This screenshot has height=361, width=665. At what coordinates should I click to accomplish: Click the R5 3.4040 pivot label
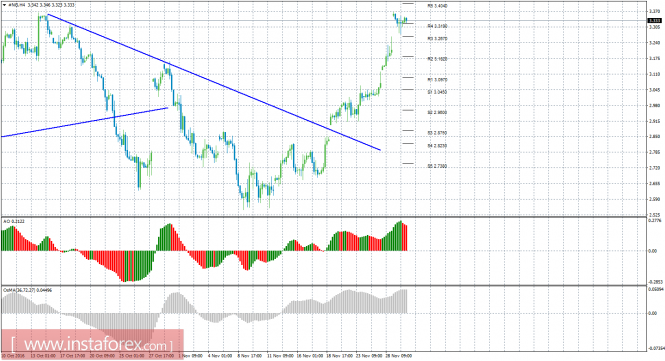[437, 6]
